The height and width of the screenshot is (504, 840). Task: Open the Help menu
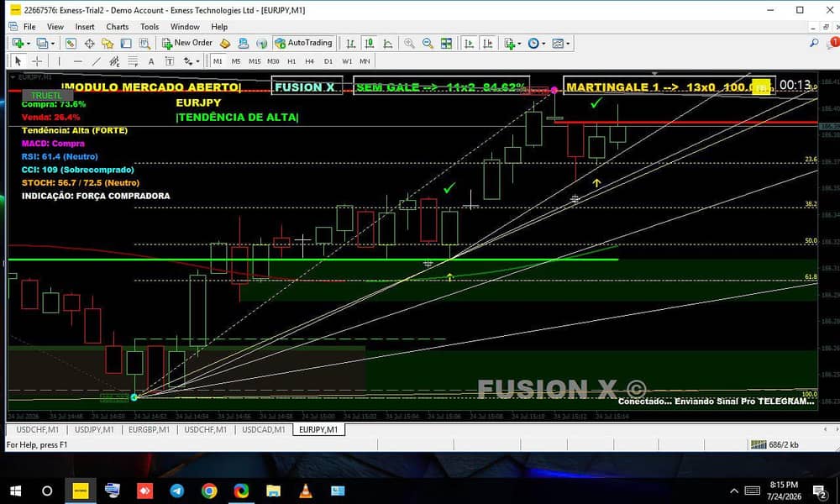click(x=219, y=27)
